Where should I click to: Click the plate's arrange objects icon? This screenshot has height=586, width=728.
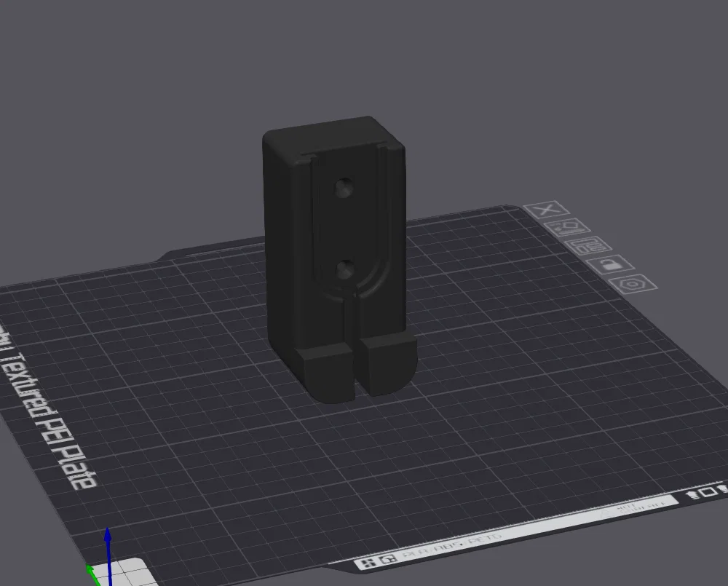point(589,245)
